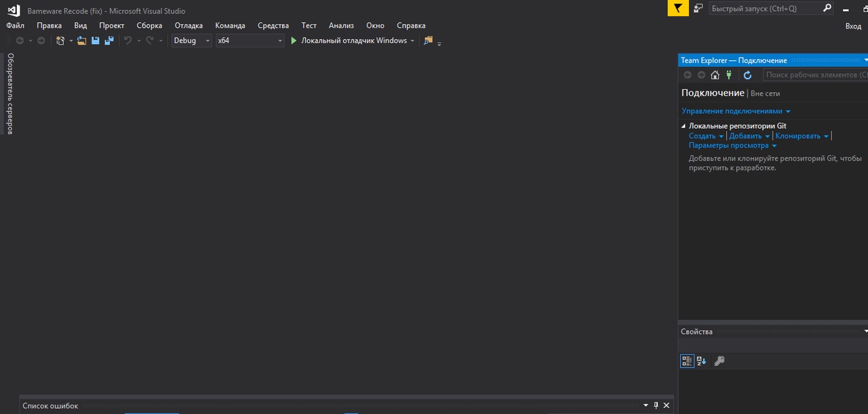Click the magnifier icon in quick launch
Viewport: 868px width, 414px height.
[x=827, y=8]
